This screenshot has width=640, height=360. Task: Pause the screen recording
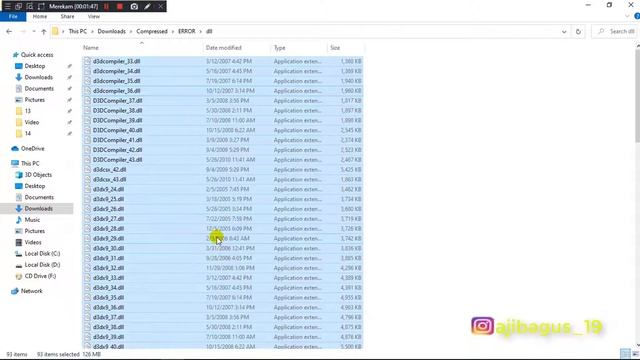107,7
